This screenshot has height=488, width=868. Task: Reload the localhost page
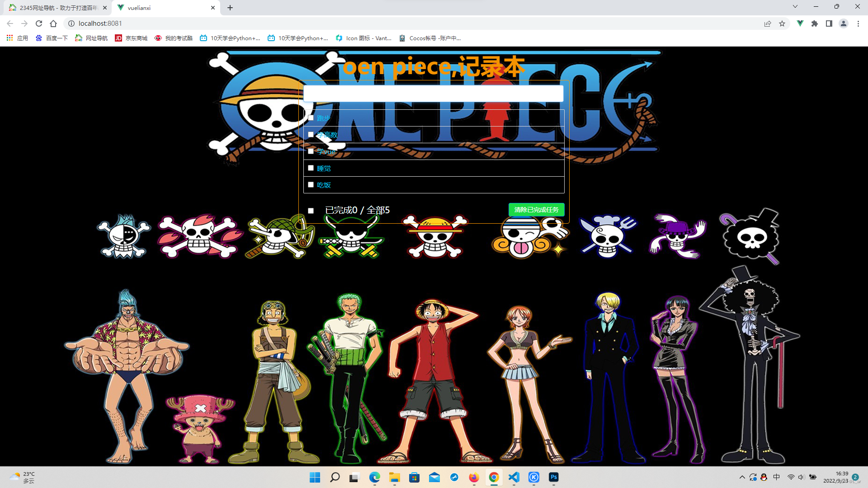[39, 23]
